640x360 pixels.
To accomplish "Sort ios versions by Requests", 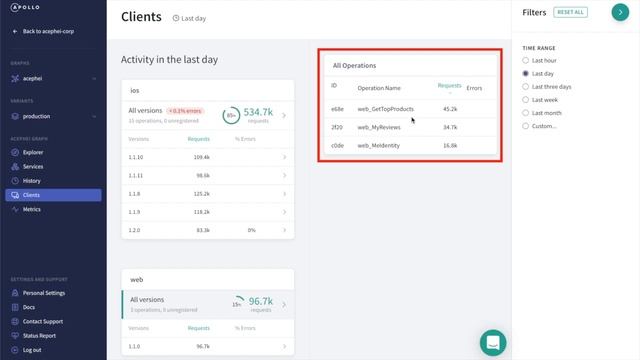I will (198, 139).
